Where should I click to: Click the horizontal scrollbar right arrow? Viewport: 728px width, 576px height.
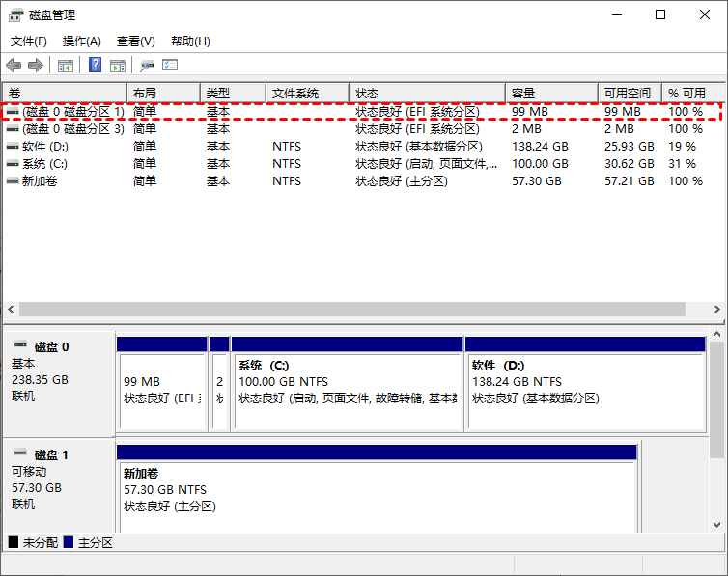[x=716, y=309]
